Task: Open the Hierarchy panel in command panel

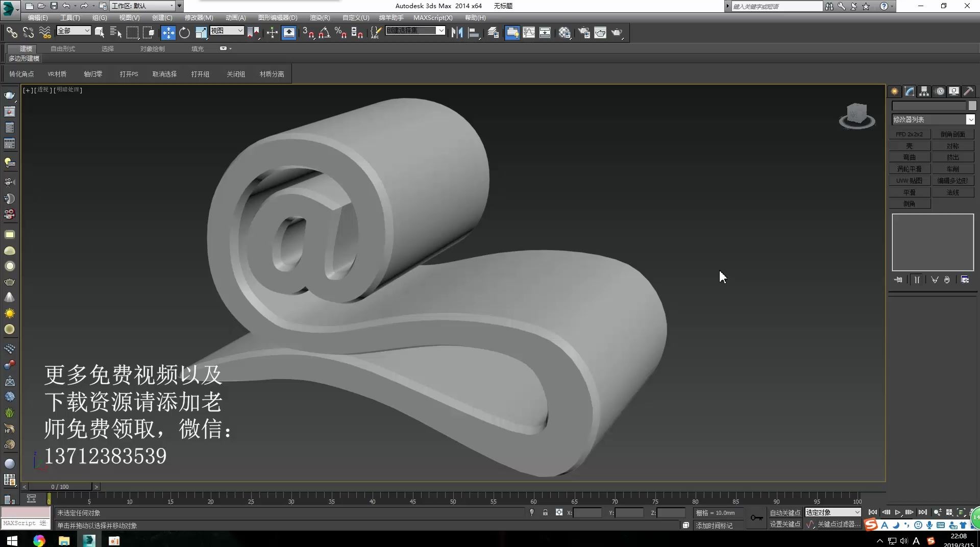Action: tap(924, 91)
